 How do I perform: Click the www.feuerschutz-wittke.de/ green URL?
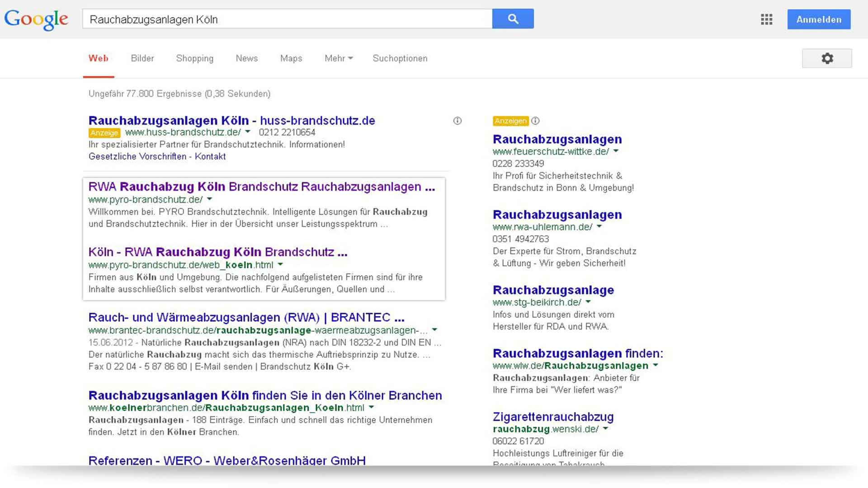pos(551,152)
